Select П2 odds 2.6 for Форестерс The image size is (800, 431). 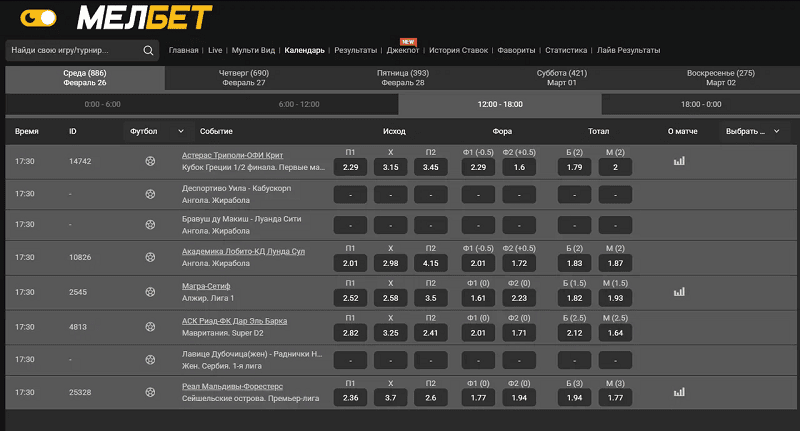click(431, 398)
